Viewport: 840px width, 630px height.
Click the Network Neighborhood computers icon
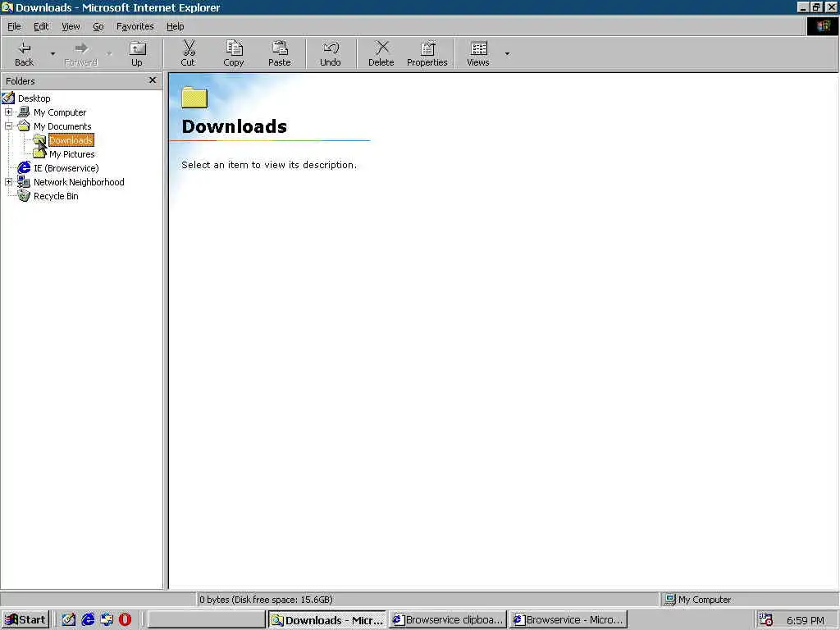click(x=24, y=181)
